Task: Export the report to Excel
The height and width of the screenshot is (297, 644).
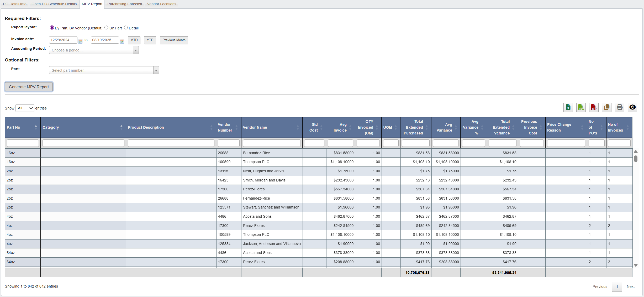Action: coord(568,107)
